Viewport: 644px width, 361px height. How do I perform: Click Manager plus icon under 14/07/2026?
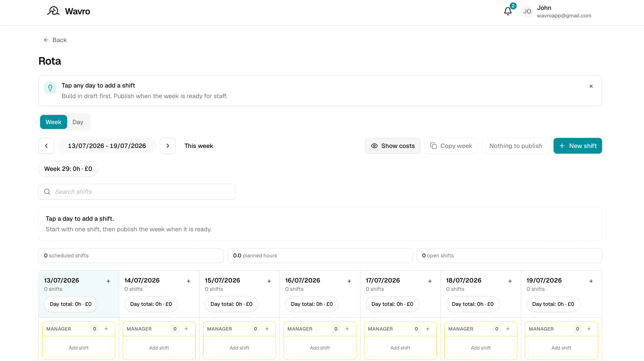(186, 329)
